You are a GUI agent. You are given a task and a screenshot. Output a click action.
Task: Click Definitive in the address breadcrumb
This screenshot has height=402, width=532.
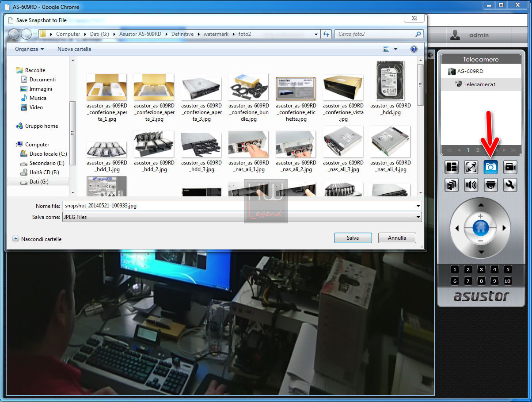[x=182, y=34]
